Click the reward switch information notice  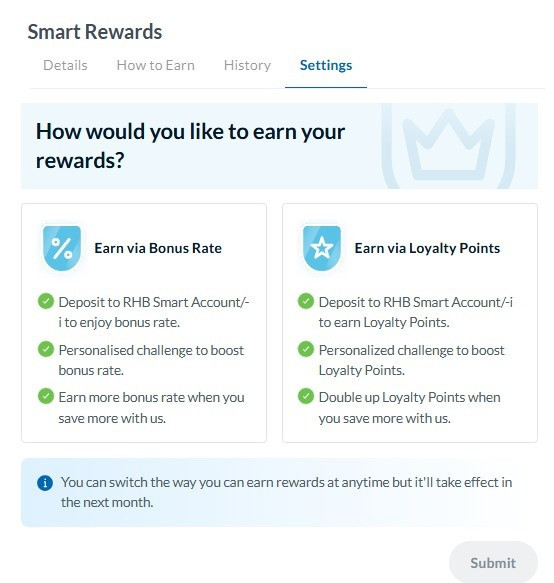point(280,492)
